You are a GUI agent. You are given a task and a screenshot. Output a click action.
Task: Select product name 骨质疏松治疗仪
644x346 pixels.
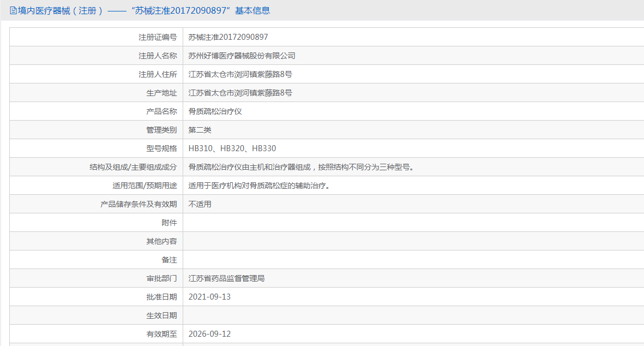click(x=215, y=111)
